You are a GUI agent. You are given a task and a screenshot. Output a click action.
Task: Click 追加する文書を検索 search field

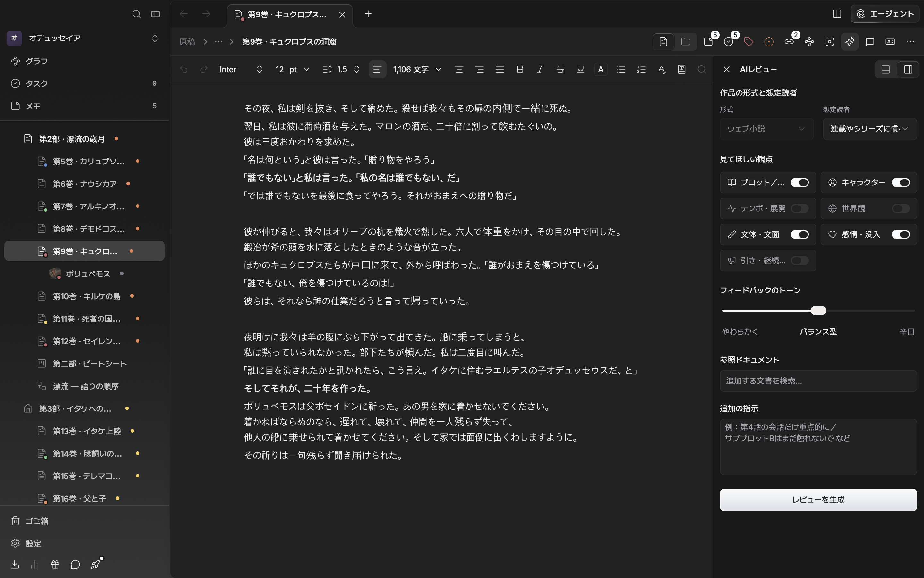pyautogui.click(x=818, y=381)
